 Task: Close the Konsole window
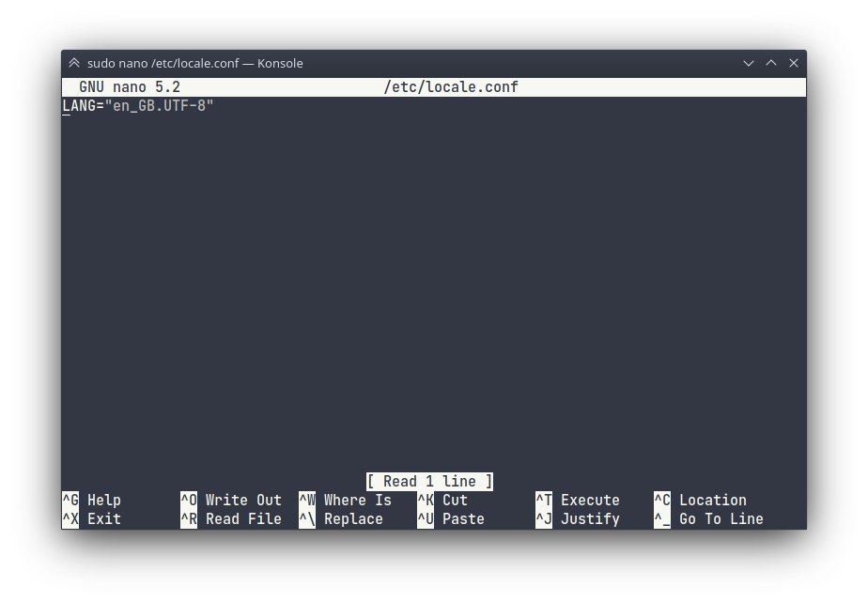click(794, 63)
